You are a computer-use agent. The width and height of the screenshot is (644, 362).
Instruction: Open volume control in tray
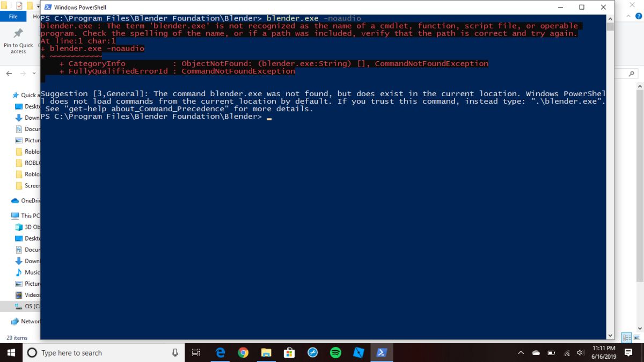(580, 353)
